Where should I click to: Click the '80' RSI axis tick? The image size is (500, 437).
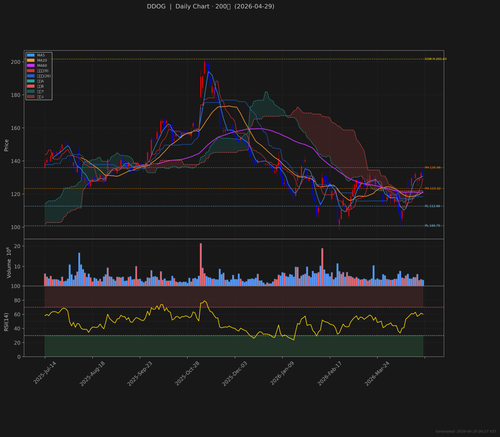(x=17, y=300)
